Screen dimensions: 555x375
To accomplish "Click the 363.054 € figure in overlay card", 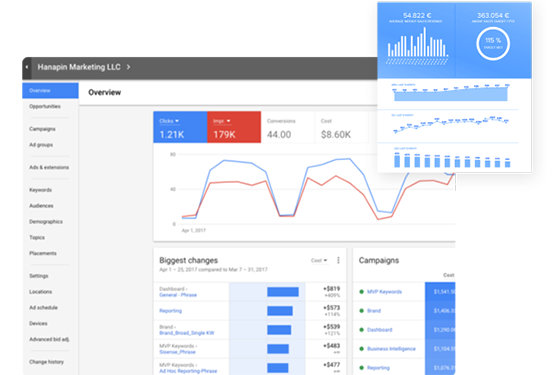I will 493,16.
